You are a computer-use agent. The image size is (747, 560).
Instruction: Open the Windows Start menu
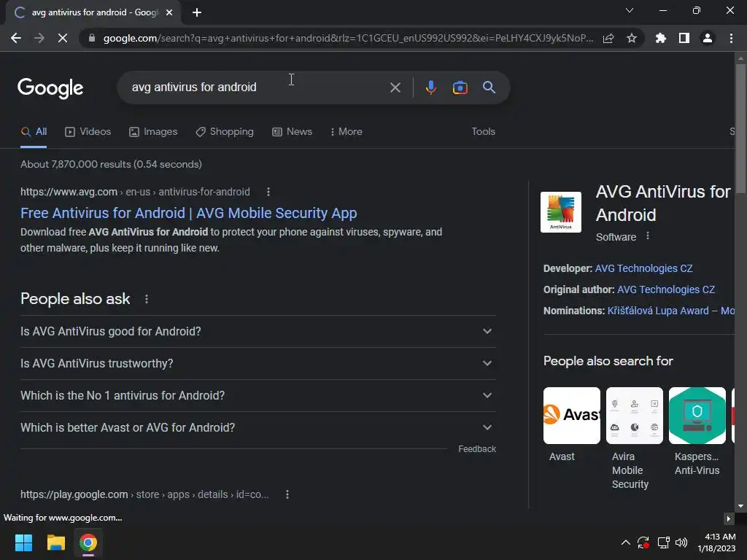(23, 542)
